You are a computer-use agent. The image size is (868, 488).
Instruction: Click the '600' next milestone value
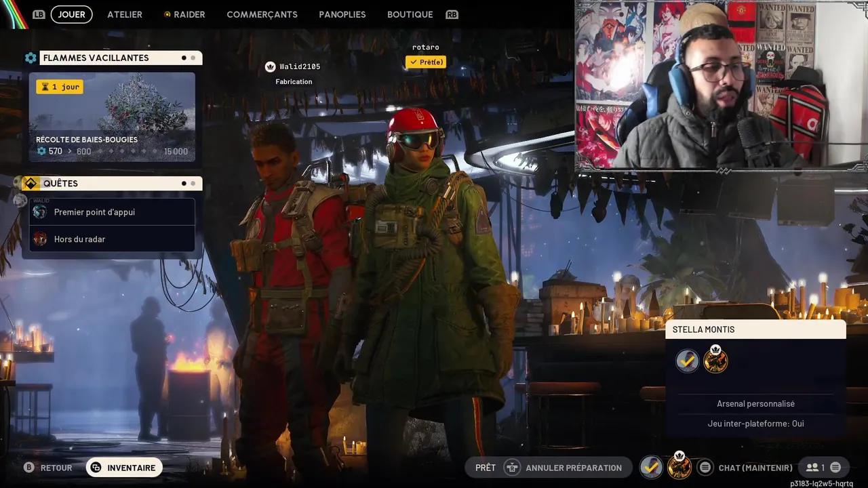tap(83, 151)
